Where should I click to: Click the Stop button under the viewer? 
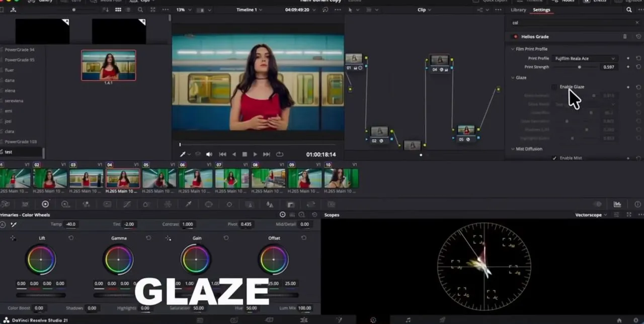[245, 154]
